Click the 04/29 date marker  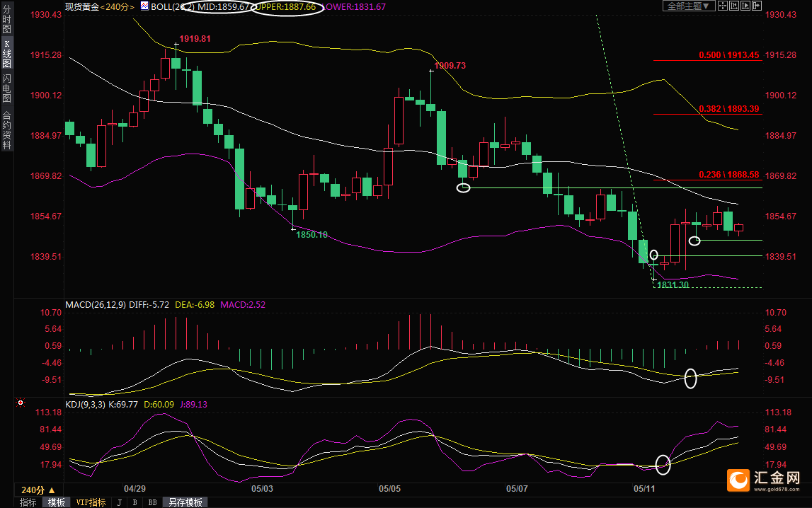[x=135, y=488]
